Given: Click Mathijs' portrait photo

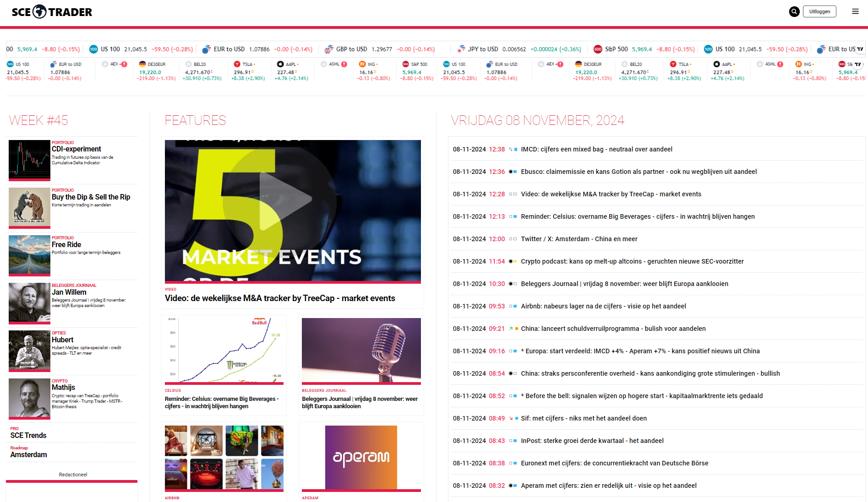Looking at the screenshot, I should [x=29, y=398].
